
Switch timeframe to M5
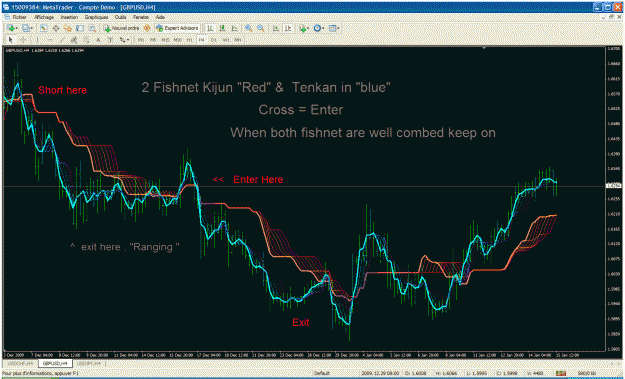point(153,40)
